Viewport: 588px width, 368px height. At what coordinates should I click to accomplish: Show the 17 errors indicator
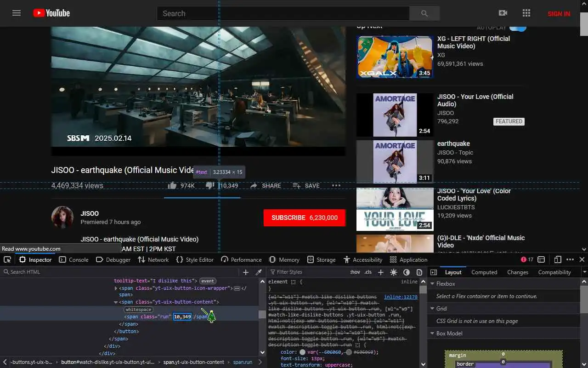pyautogui.click(x=527, y=259)
